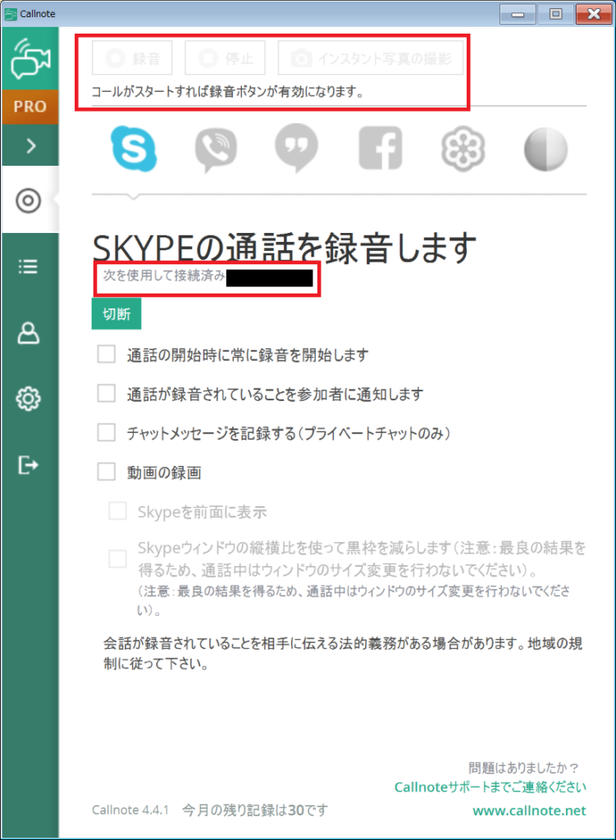
Task: Open the user account icon in sidebar
Action: click(x=29, y=333)
